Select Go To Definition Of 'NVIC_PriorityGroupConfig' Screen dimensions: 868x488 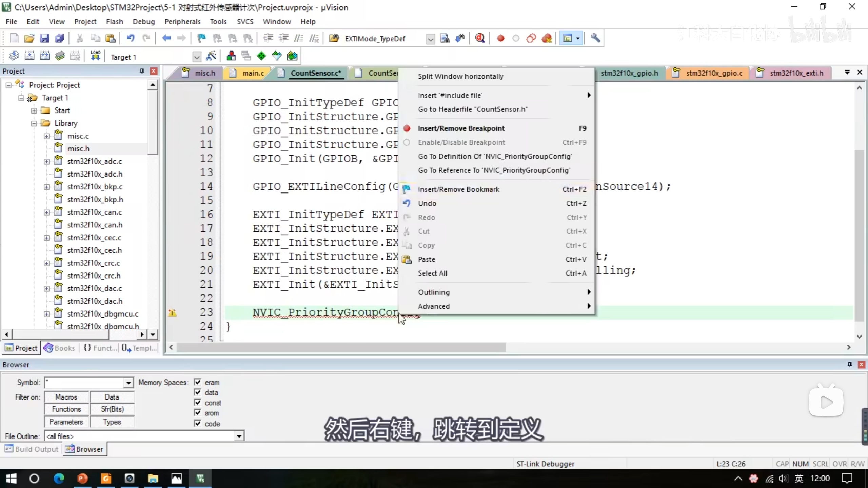pyautogui.click(x=495, y=156)
